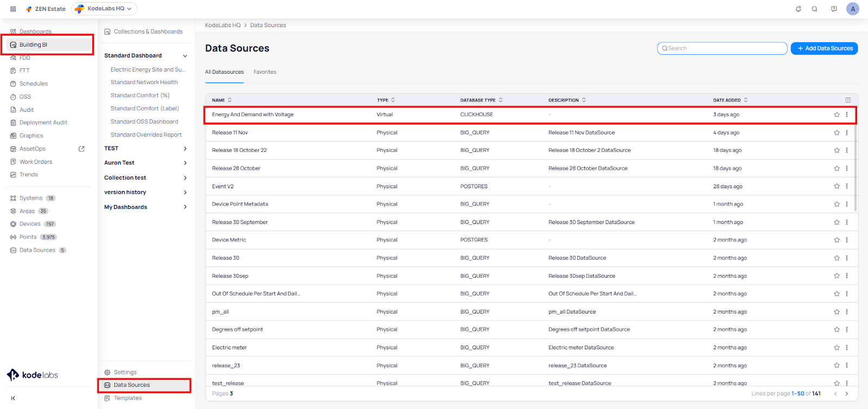This screenshot has width=868, height=409.
Task: Click the notifications bell icon
Action: [798, 9]
